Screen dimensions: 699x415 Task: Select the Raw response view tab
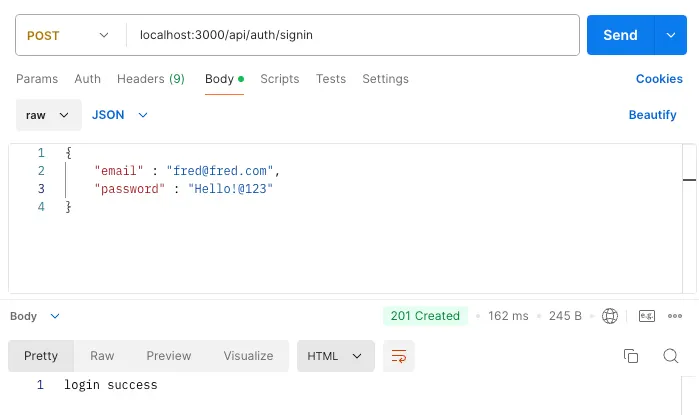pos(102,356)
